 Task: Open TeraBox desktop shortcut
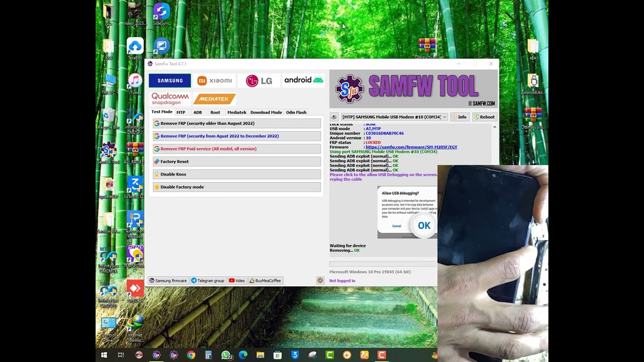(135, 49)
